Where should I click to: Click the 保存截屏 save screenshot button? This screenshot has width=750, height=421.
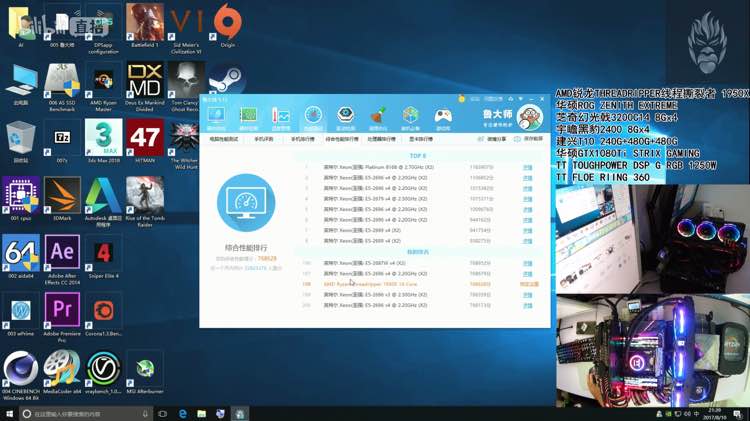coord(528,139)
